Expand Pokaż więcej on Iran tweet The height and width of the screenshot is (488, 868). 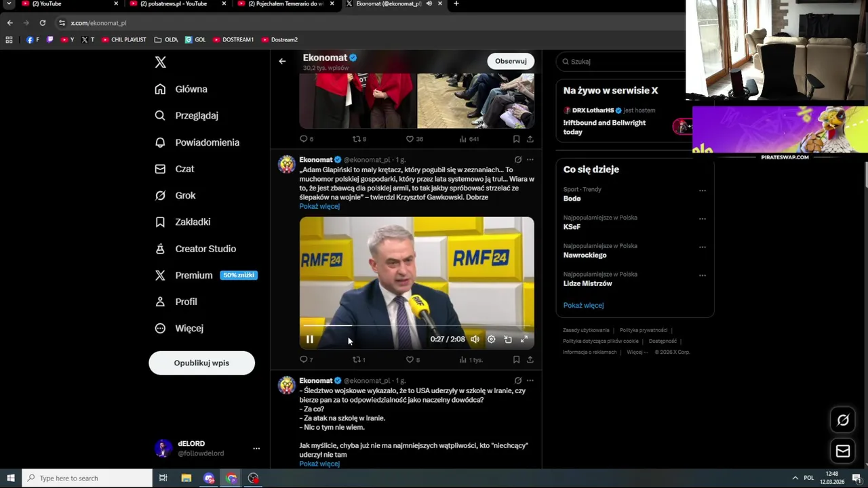(x=319, y=464)
